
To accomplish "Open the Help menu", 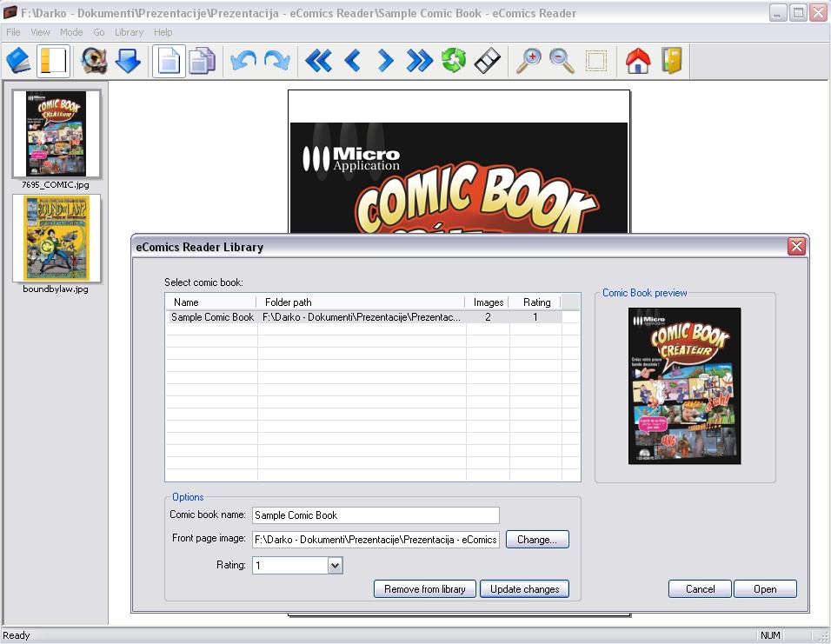I will [163, 32].
